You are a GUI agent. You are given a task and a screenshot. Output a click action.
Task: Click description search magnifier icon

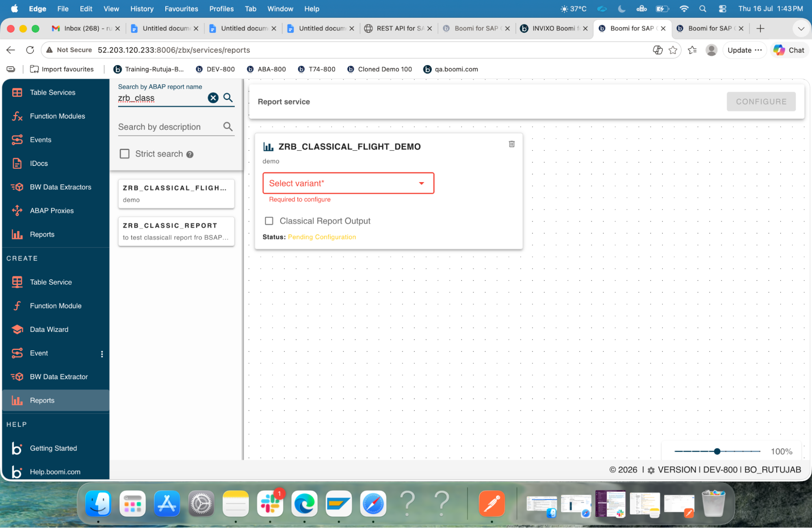[228, 127]
